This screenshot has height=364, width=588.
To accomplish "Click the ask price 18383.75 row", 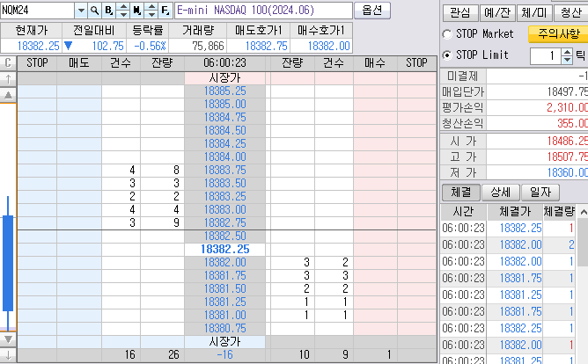I will pos(224,170).
